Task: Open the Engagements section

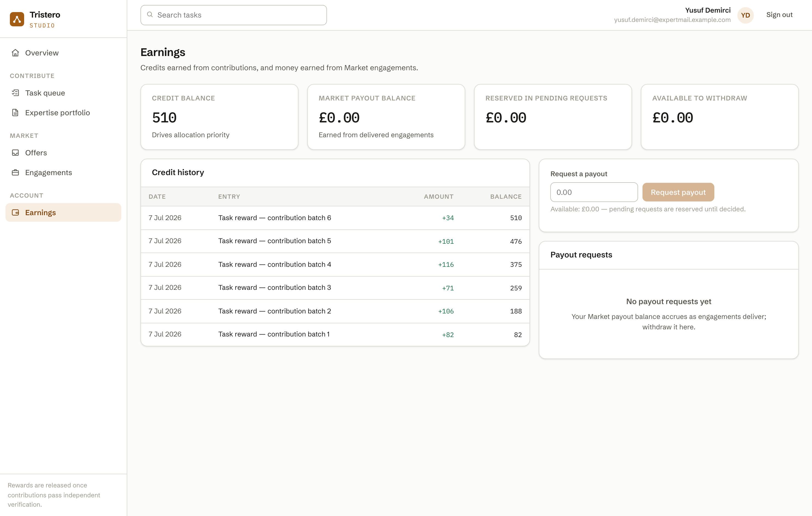Action: (63, 172)
